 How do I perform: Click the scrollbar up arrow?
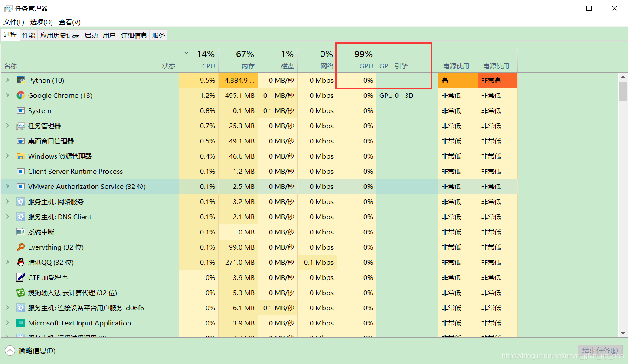point(623,77)
